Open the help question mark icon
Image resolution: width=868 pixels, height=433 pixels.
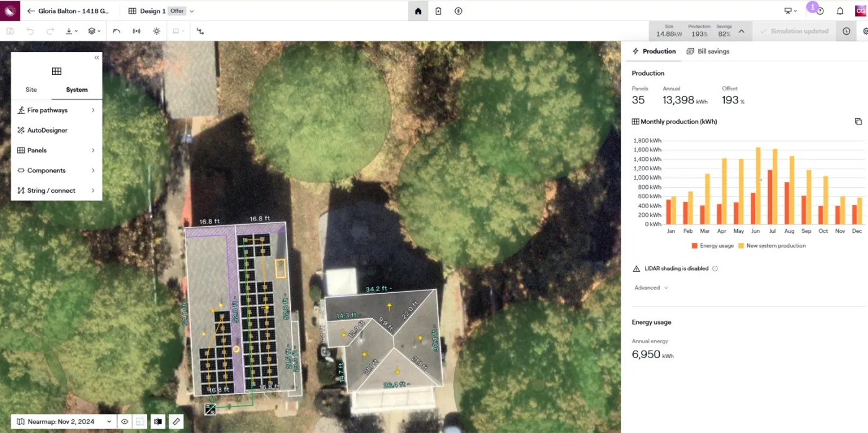coord(820,11)
